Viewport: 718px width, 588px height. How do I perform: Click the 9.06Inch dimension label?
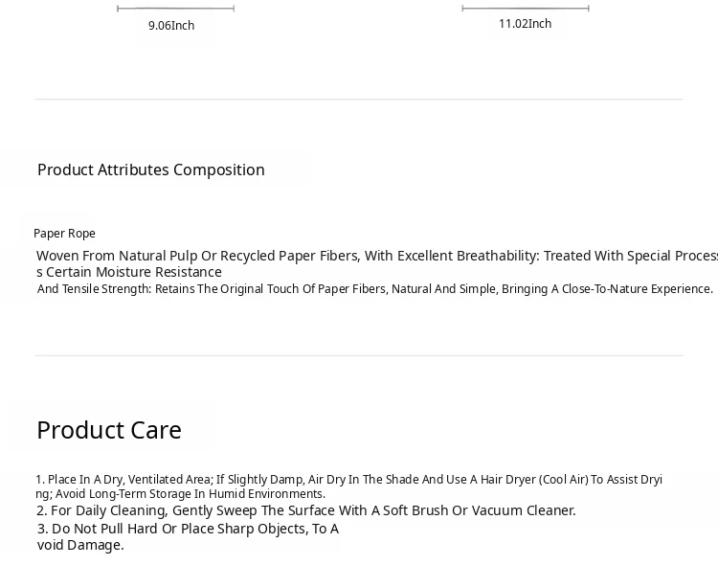(x=171, y=26)
